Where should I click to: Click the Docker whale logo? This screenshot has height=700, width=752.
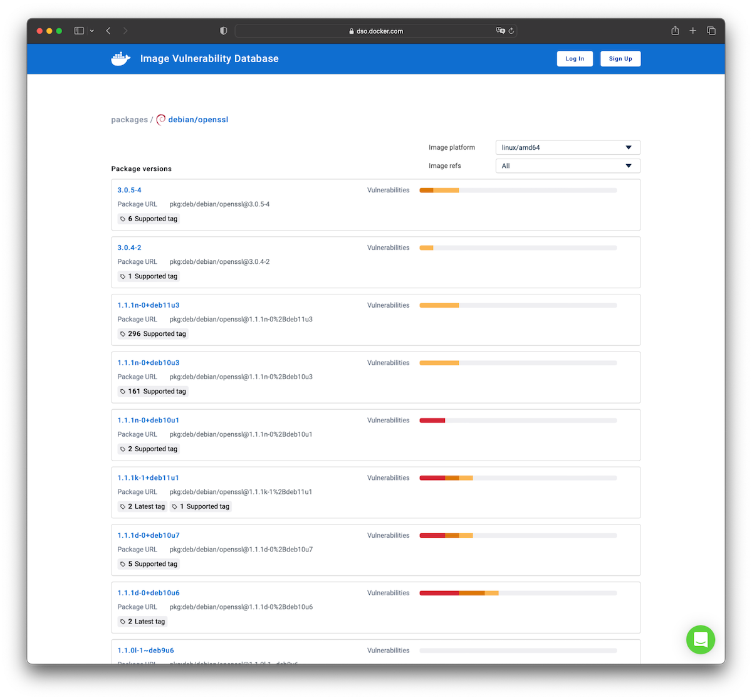tap(120, 59)
